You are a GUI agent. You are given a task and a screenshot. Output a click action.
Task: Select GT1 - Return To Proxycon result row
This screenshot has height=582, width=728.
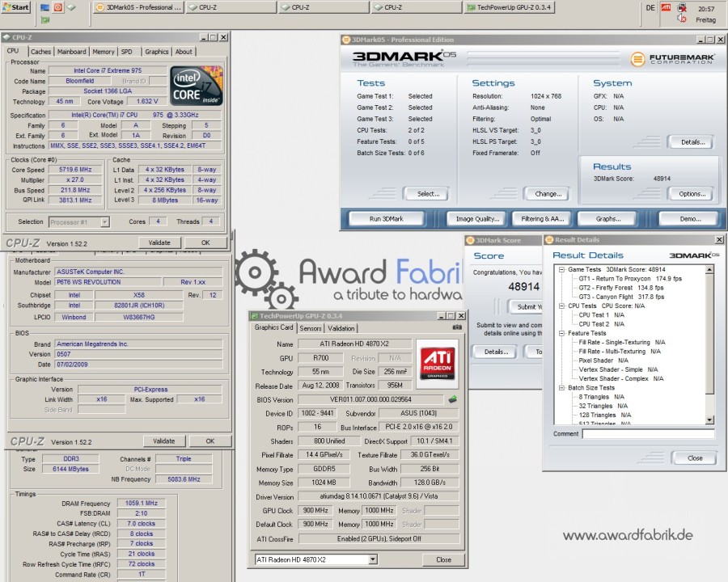point(630,278)
